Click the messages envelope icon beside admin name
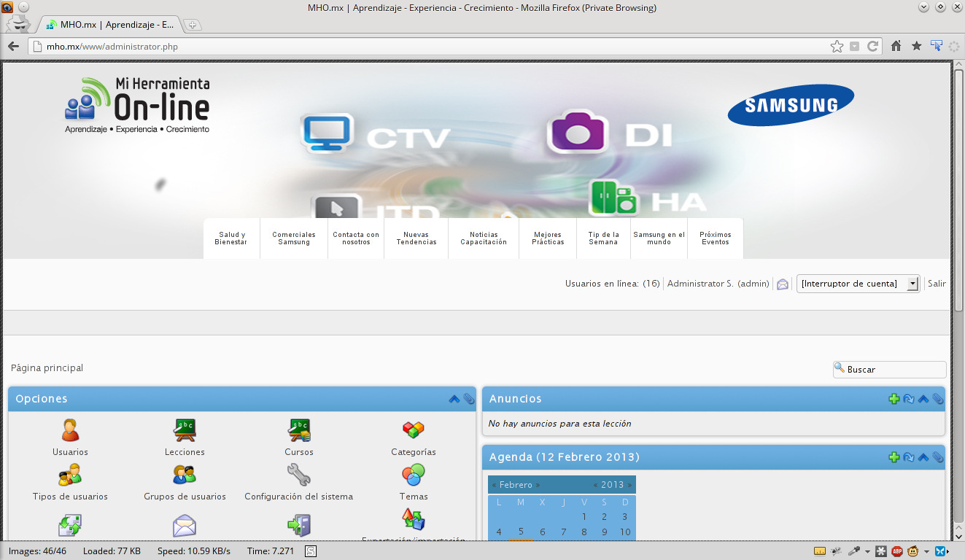965x560 pixels. [783, 284]
